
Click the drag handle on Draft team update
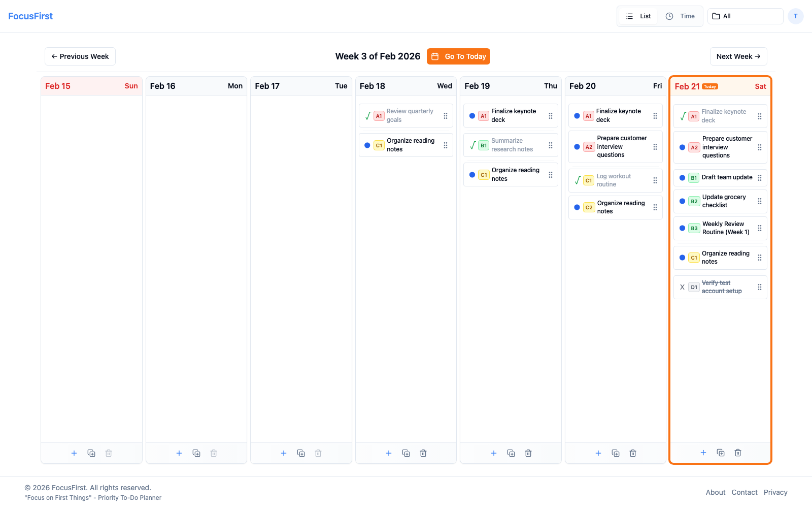coord(760,177)
